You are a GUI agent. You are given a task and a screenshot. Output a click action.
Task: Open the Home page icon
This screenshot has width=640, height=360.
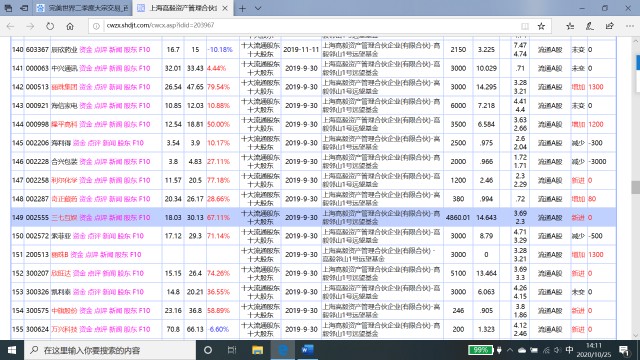tap(70, 26)
